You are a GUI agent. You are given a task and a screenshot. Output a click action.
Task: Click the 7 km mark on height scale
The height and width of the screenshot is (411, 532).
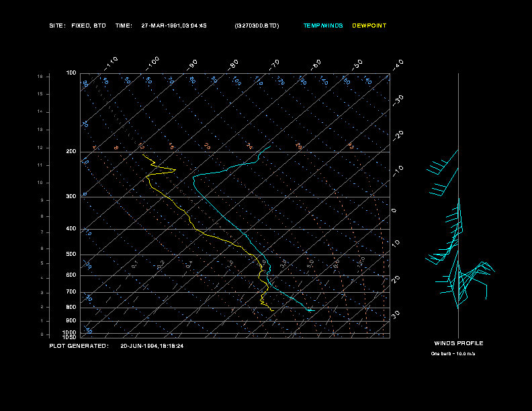click(42, 232)
